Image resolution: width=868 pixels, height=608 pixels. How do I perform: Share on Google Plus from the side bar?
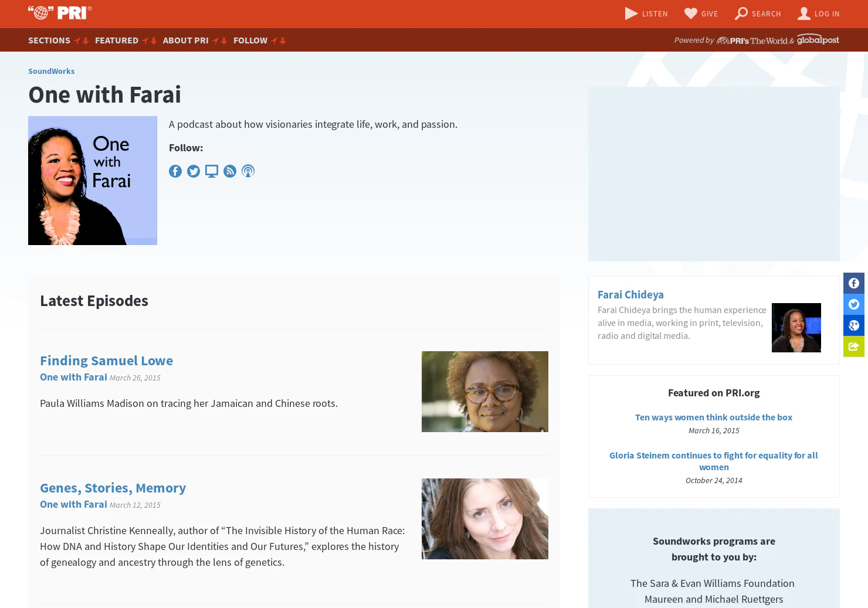[x=854, y=325]
